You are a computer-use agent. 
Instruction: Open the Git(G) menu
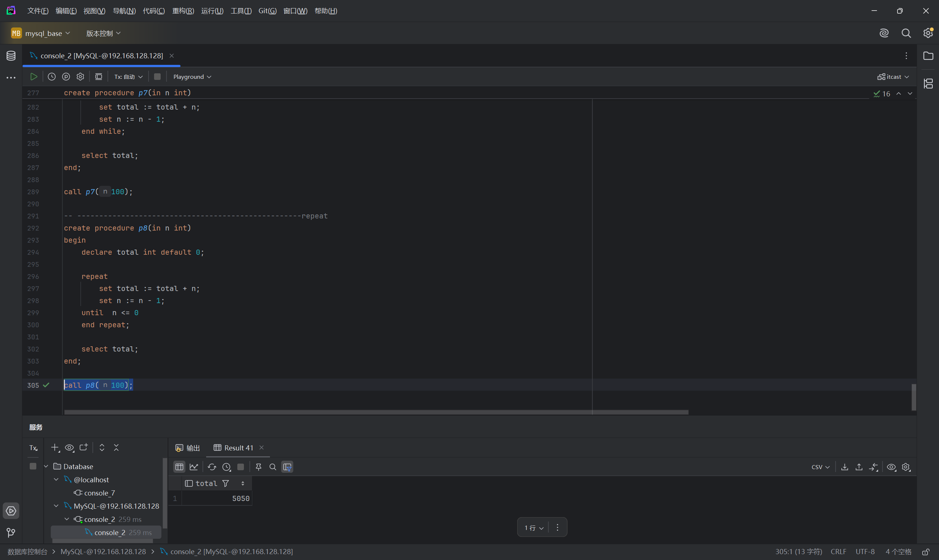coord(267,11)
